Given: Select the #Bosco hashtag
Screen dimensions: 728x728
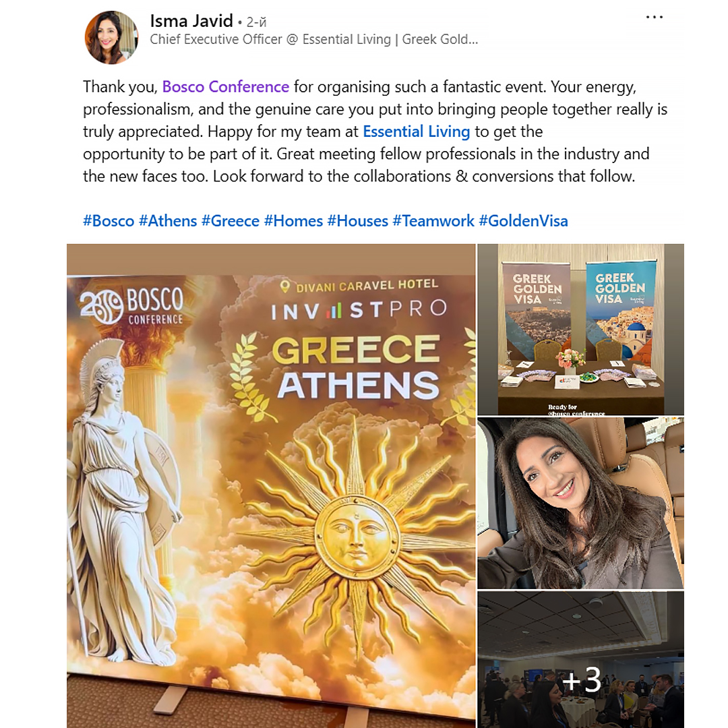Looking at the screenshot, I should point(109,220).
